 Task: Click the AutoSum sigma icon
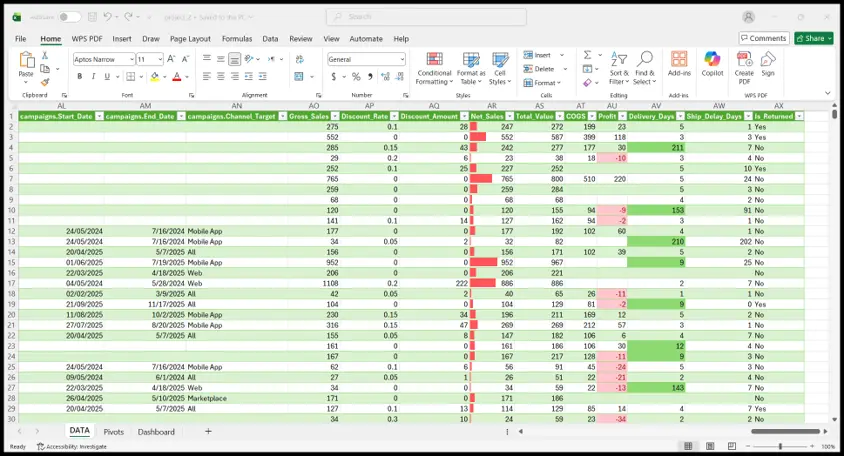pyautogui.click(x=587, y=55)
